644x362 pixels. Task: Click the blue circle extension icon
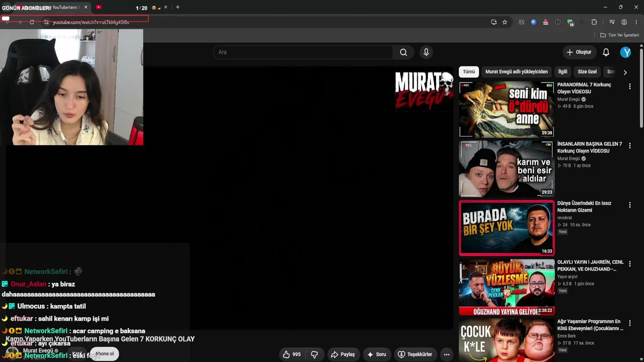pos(533,22)
